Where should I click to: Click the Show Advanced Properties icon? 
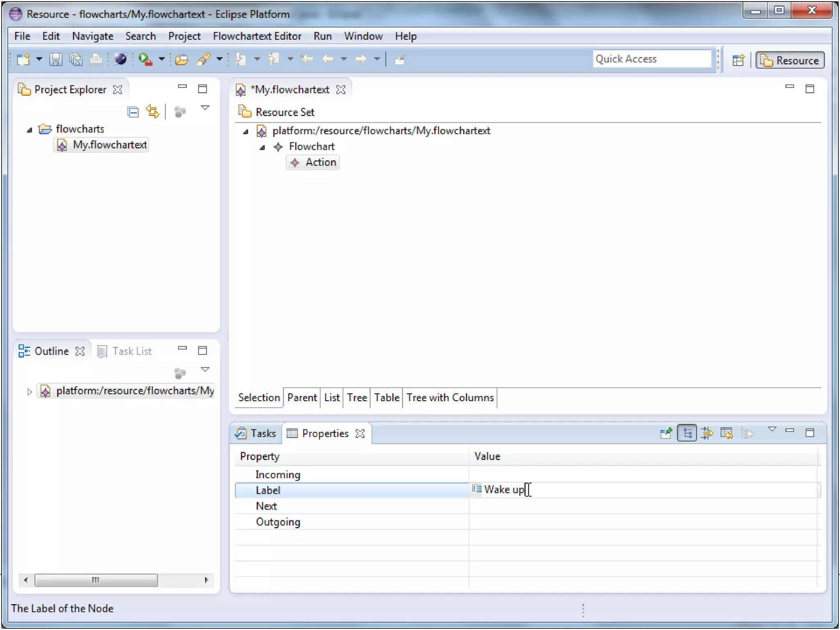click(x=707, y=433)
